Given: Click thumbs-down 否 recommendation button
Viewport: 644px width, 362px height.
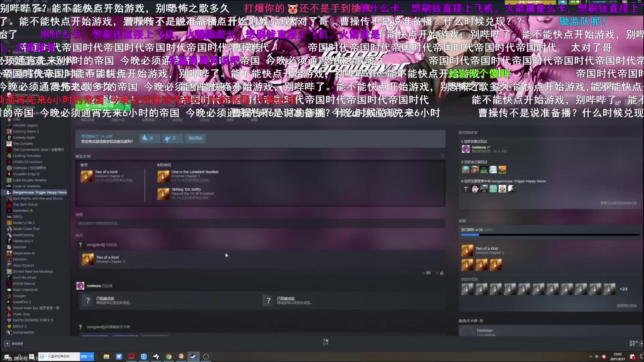Looking at the screenshot, I should pos(172,138).
